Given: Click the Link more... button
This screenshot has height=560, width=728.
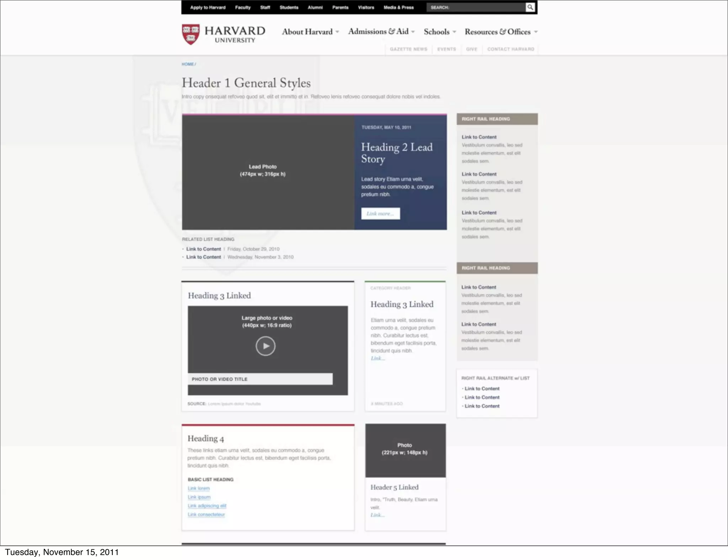Looking at the screenshot, I should [x=380, y=214].
